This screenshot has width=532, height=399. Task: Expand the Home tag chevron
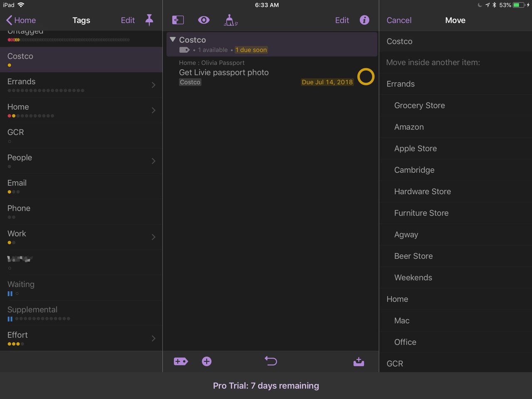click(153, 110)
